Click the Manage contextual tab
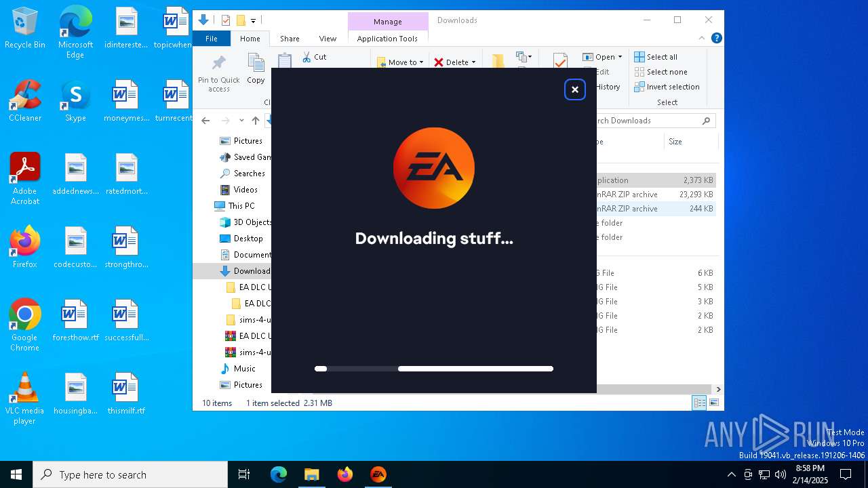868x488 pixels. coord(387,21)
